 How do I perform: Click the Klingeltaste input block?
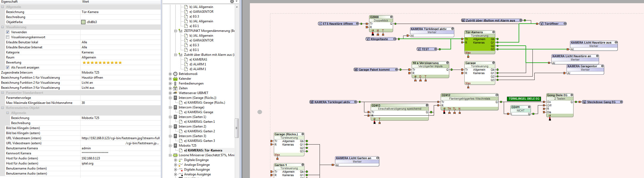pos(379,39)
